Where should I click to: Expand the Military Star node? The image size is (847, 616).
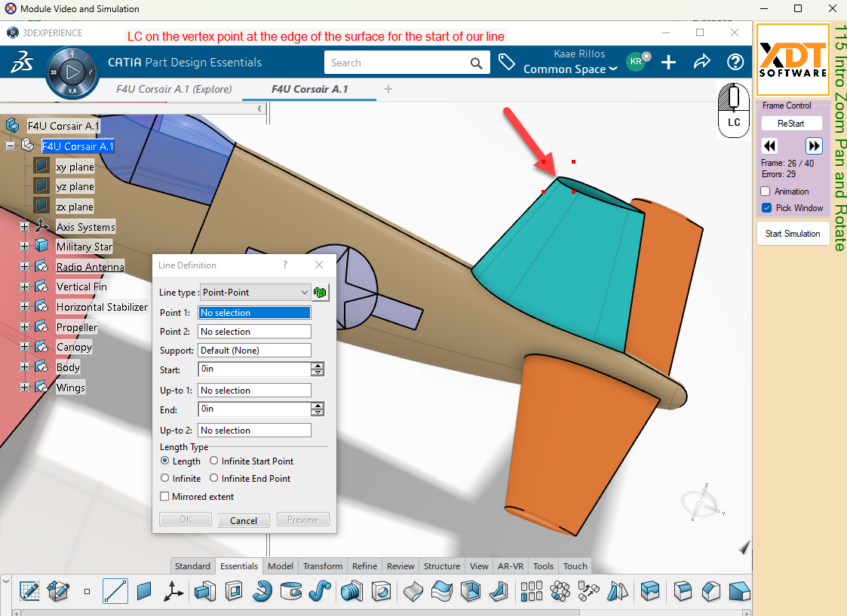(24, 247)
